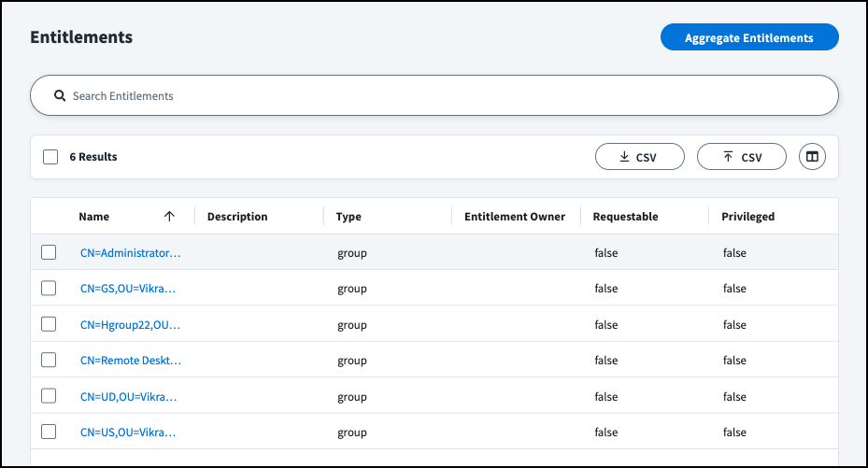868x468 pixels.
Task: Sort by the Privileged column header
Action: (747, 217)
